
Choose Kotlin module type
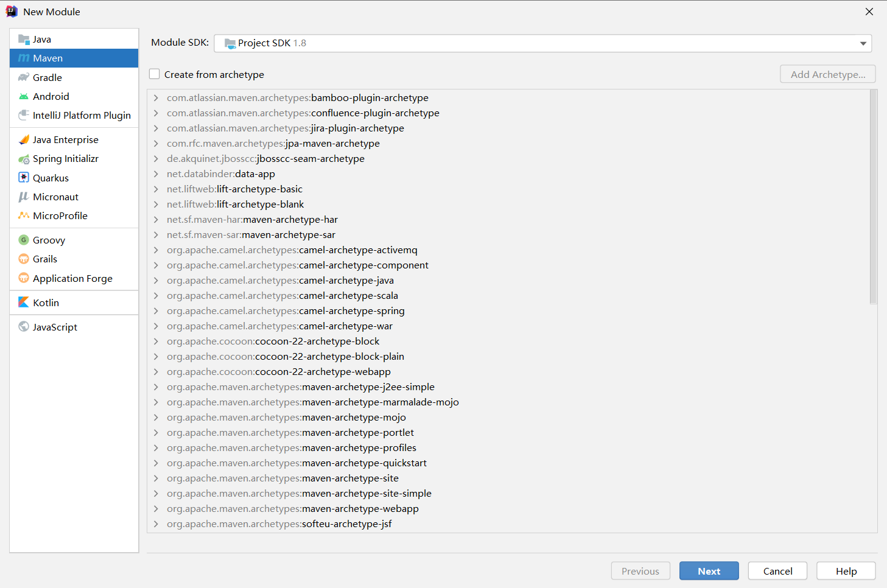click(74, 303)
